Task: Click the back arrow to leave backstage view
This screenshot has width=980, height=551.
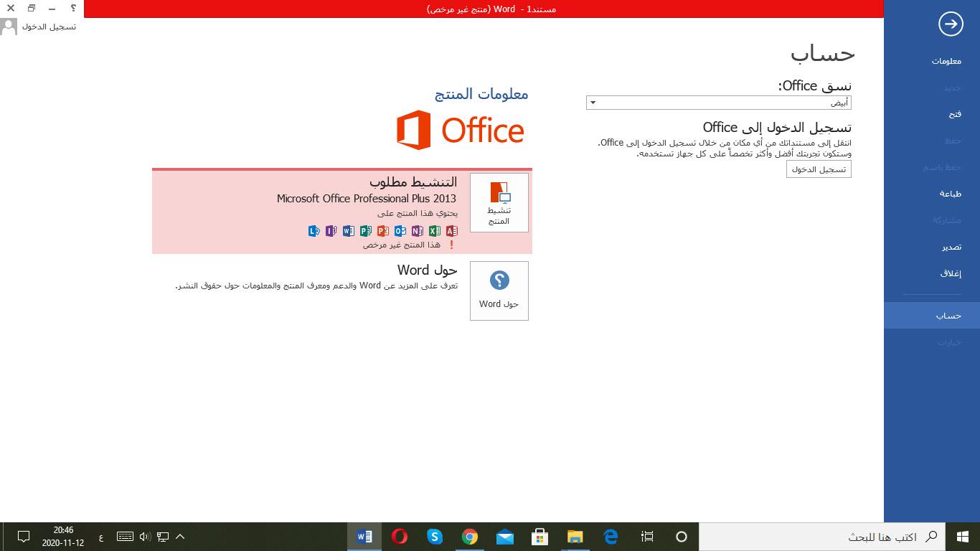Action: point(951,24)
